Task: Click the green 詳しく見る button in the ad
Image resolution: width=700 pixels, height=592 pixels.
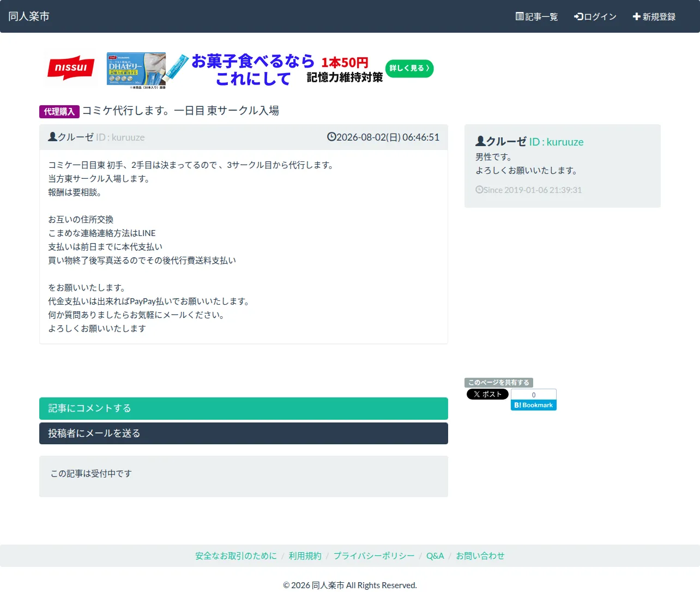Action: [x=409, y=68]
